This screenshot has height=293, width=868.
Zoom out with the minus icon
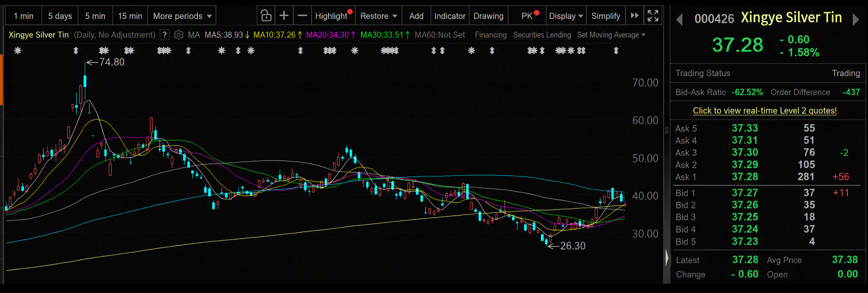(303, 16)
